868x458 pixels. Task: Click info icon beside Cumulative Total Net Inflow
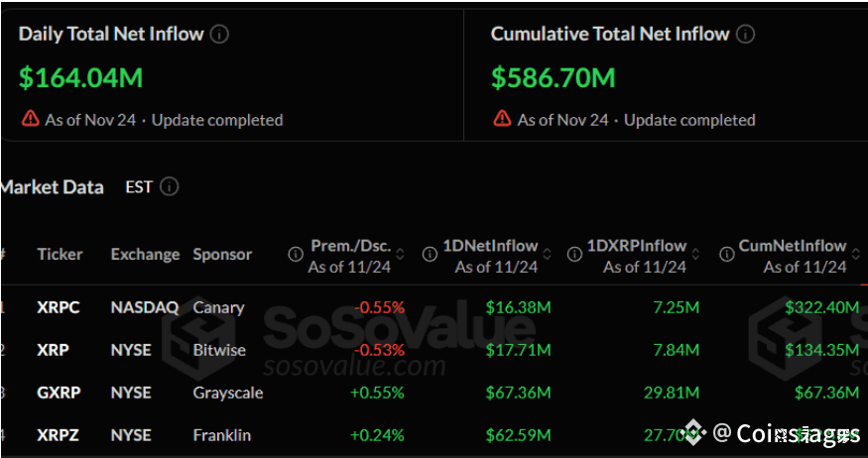coord(745,34)
